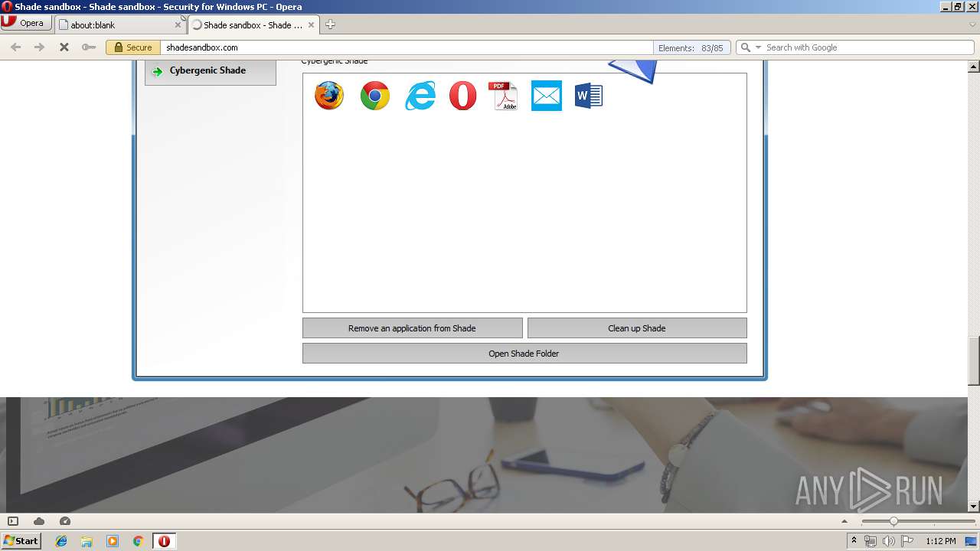Image resolution: width=980 pixels, height=551 pixels.
Task: Click the password wand key icon
Action: 89,47
